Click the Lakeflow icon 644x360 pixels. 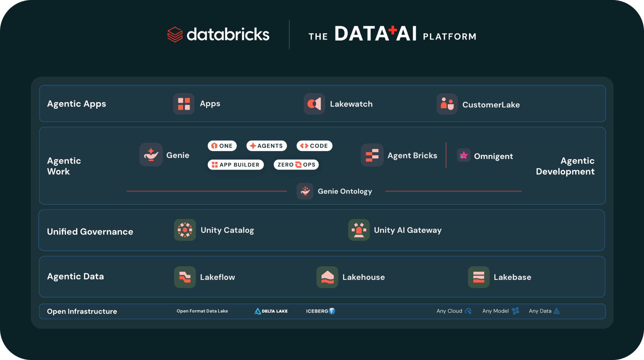(x=185, y=277)
